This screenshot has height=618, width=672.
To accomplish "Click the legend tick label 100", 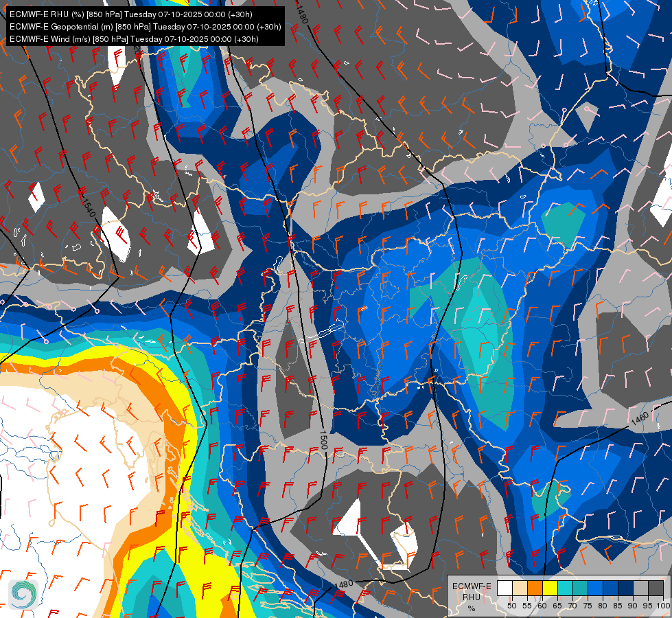I will point(663,606).
